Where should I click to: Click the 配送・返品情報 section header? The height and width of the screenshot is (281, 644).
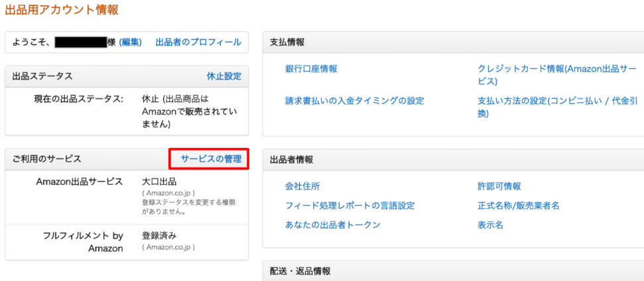point(453,271)
